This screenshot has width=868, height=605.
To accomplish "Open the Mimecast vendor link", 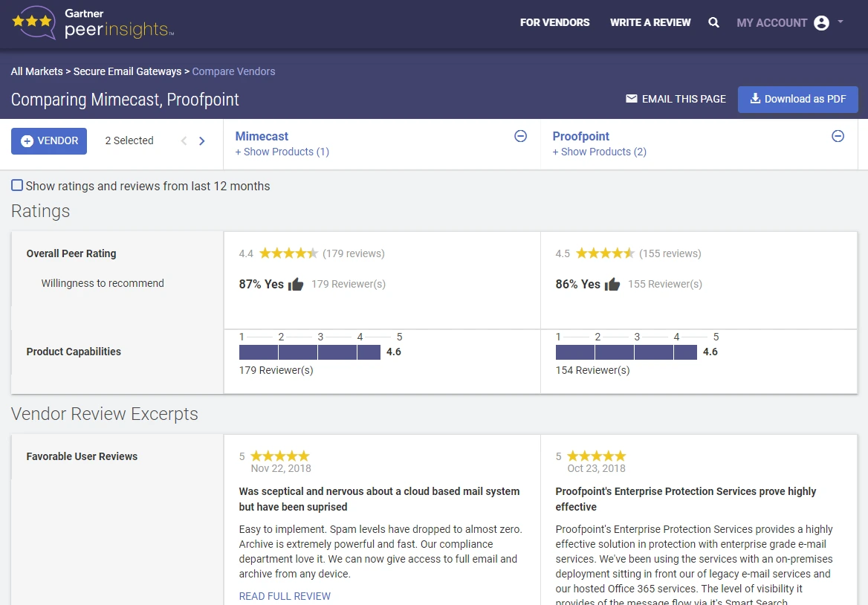I will click(262, 136).
